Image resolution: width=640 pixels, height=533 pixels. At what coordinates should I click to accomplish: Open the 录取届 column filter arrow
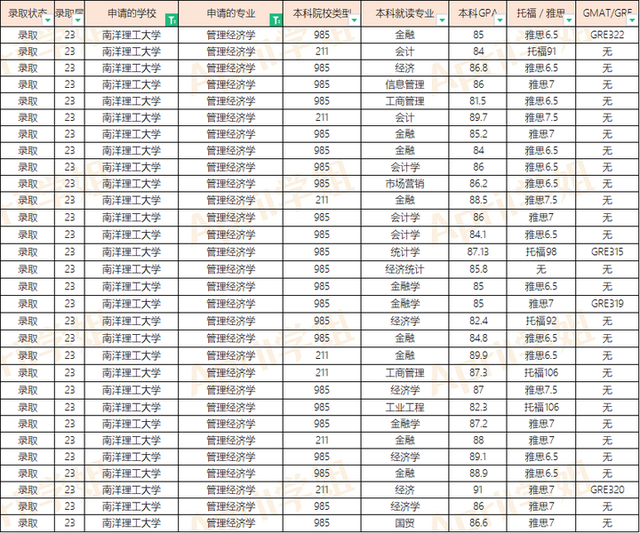78,20
